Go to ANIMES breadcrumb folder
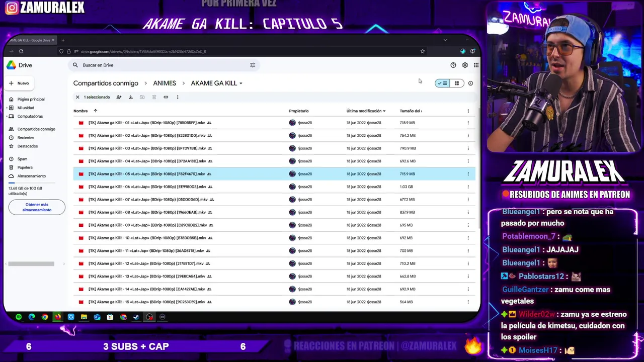This screenshot has height=362, width=644. (165, 83)
